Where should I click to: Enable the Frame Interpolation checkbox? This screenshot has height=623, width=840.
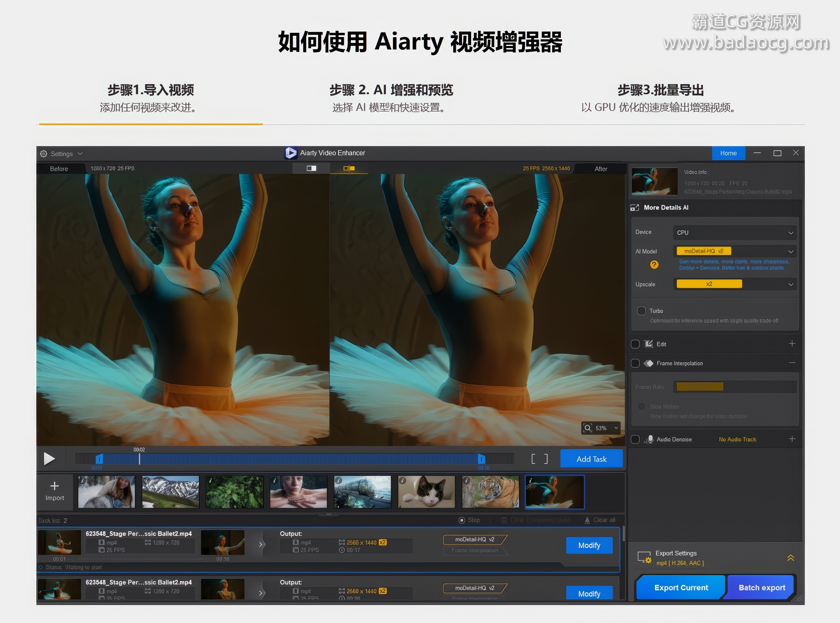click(635, 363)
